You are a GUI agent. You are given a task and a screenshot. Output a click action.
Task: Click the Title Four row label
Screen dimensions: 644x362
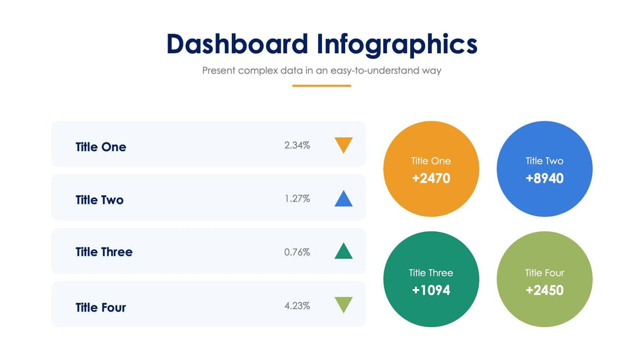pos(101,307)
